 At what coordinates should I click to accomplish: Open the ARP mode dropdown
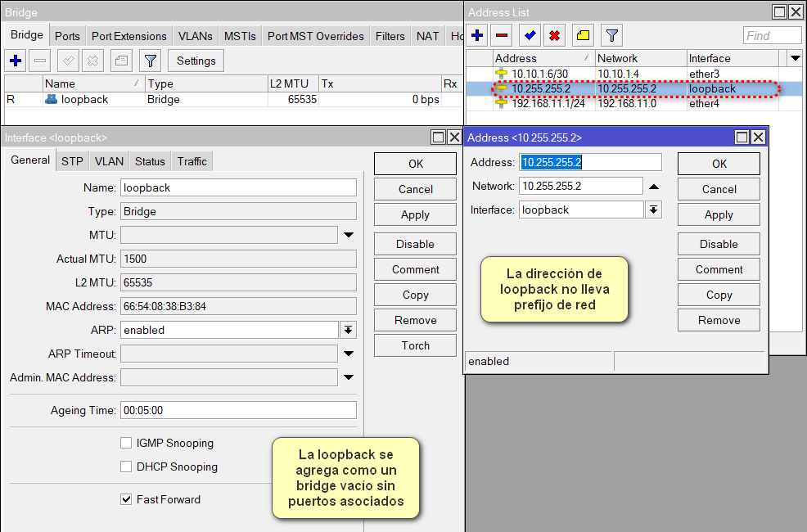pyautogui.click(x=347, y=330)
